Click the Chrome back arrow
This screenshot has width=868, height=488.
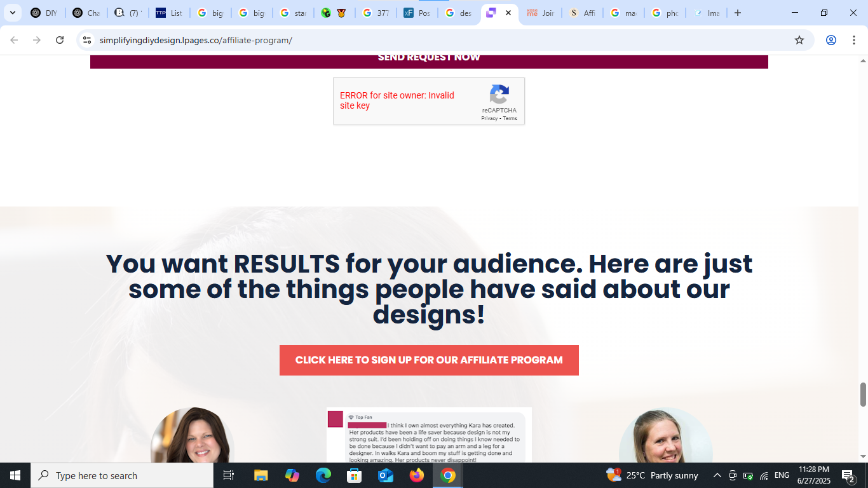(14, 40)
